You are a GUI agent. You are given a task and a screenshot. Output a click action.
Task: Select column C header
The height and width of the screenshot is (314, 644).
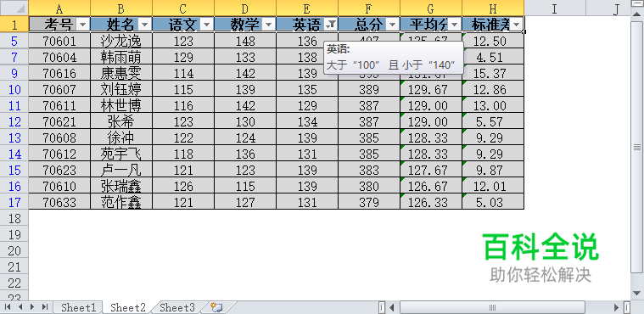(x=183, y=8)
